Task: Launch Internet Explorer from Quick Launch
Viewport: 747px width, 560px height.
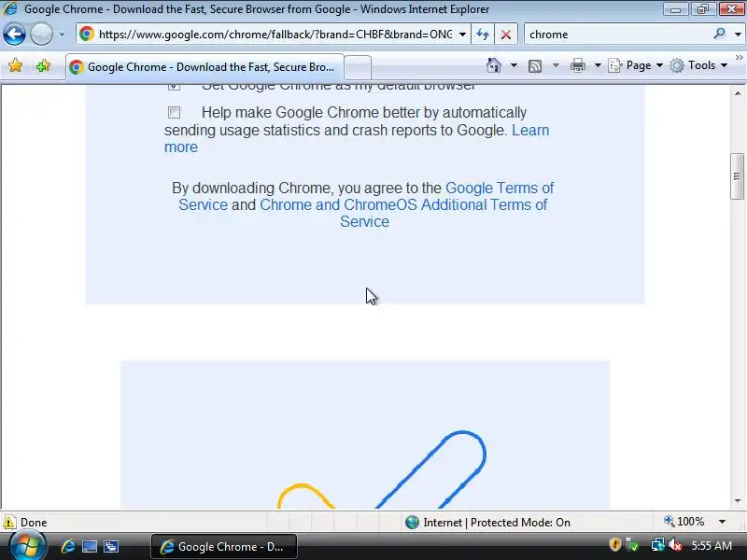Action: (68, 546)
